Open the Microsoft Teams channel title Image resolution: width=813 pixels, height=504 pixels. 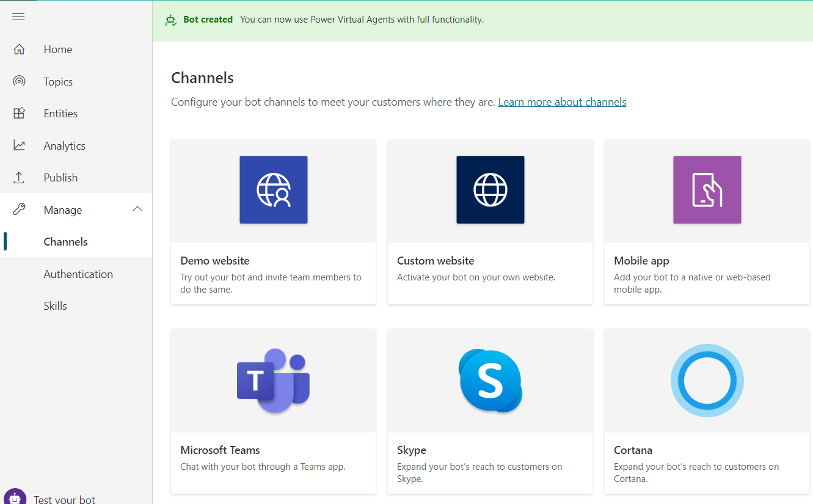tap(220, 450)
